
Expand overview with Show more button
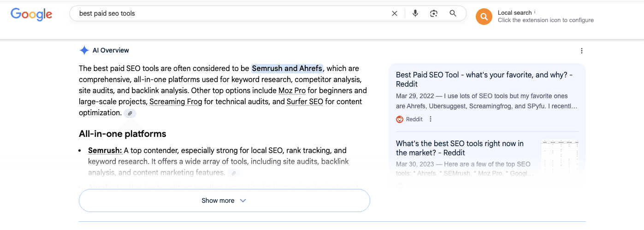tap(225, 201)
